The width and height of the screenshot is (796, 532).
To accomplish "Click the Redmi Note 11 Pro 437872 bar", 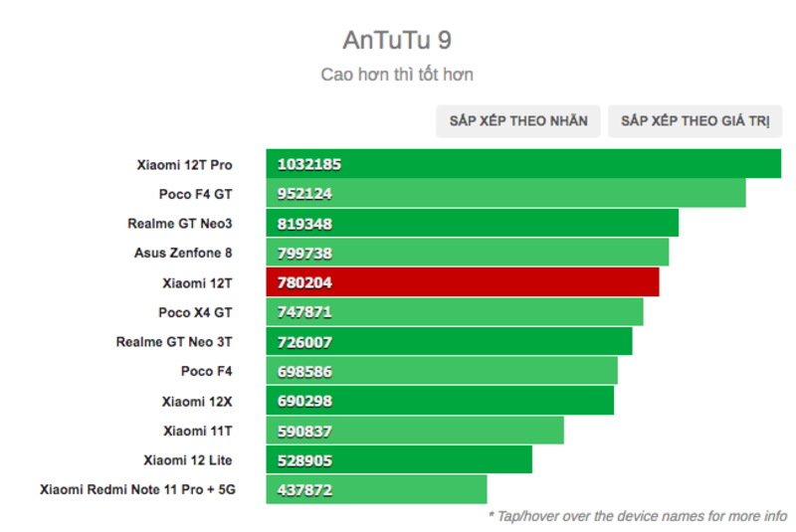I will click(376, 490).
